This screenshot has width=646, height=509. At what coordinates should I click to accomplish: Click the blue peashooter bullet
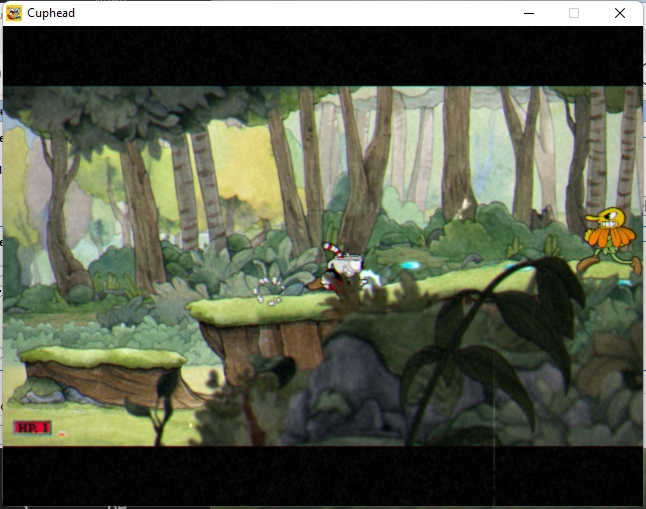click(x=410, y=266)
